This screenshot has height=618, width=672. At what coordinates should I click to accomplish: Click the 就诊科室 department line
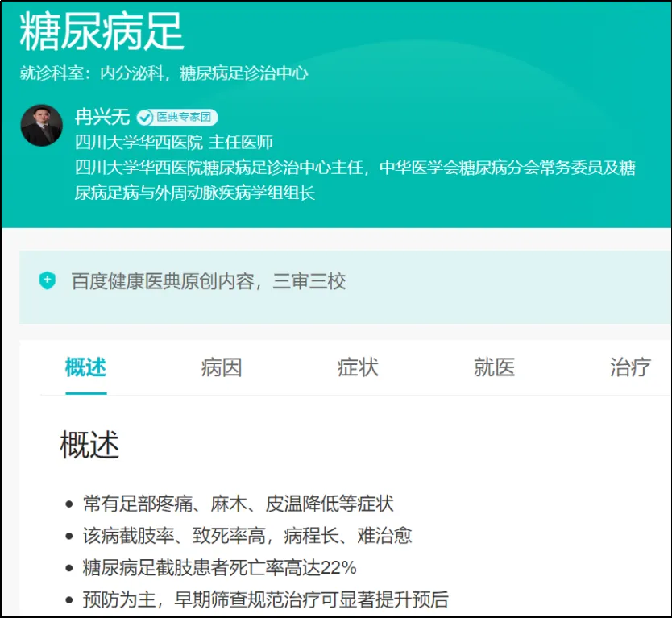(x=164, y=73)
